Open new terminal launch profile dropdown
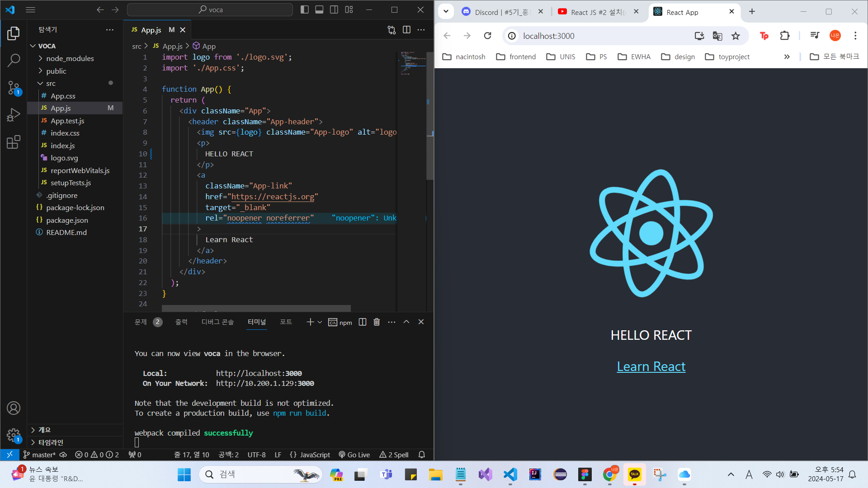Screen dimensions: 868x488 click(320, 322)
